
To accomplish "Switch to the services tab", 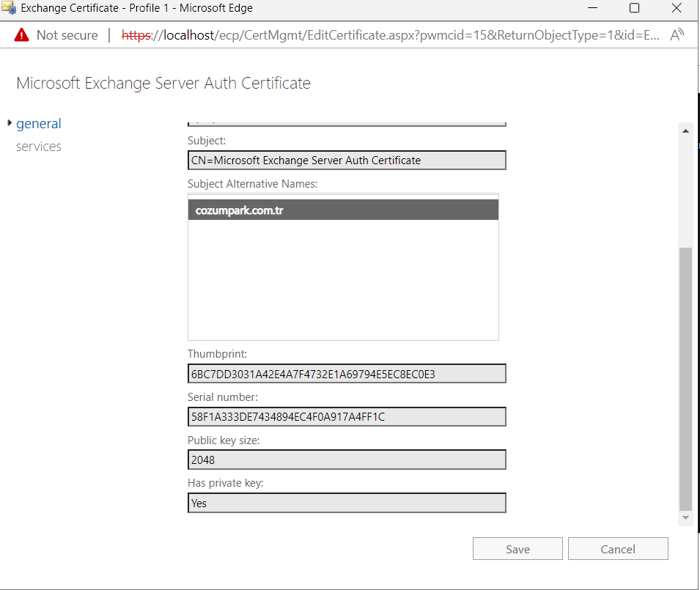I will pyautogui.click(x=38, y=147).
